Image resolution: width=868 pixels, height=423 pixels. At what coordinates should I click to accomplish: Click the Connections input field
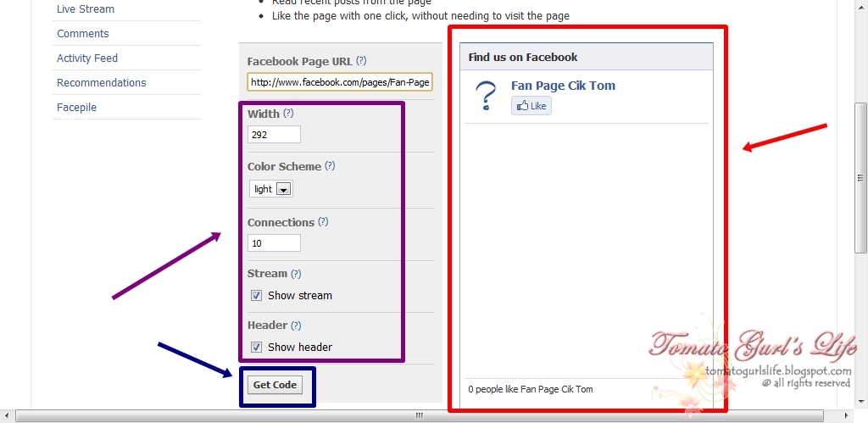(274, 243)
